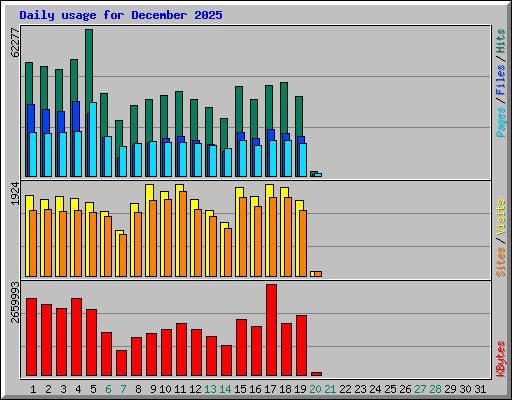Click the red 'KBytes' legend label
Viewport: 512px width, 400px height.
pyautogui.click(x=501, y=359)
